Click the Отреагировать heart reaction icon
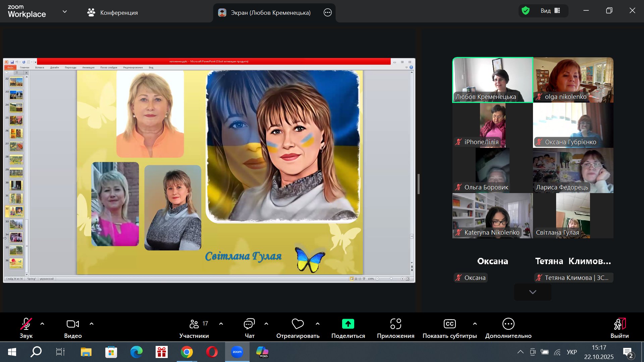The height and width of the screenshot is (362, 644). pos(298,324)
